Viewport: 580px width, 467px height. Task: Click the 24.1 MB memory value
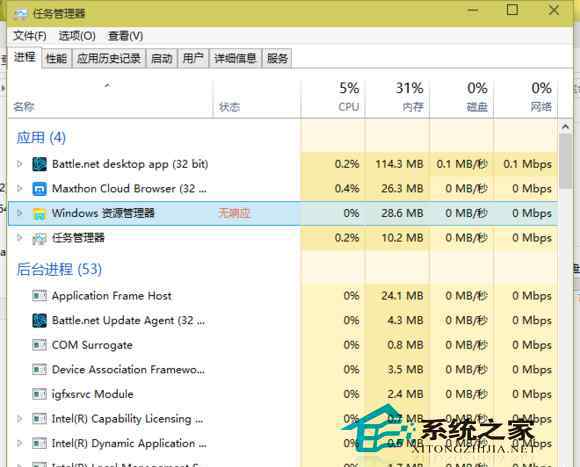(x=402, y=296)
